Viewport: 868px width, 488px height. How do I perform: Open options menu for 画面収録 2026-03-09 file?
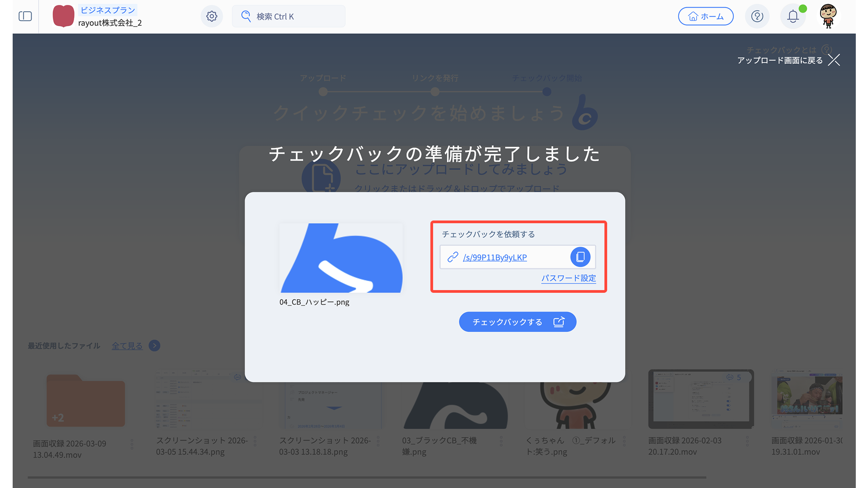[132, 444]
